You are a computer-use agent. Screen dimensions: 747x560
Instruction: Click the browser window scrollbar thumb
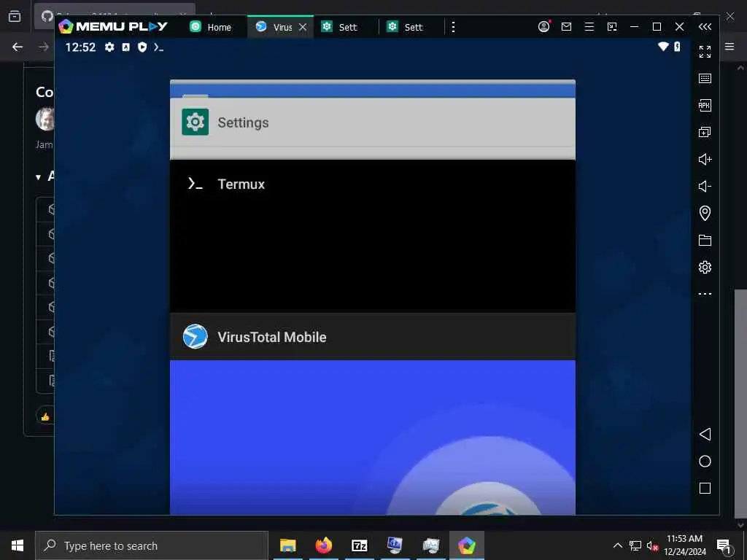coord(740,402)
